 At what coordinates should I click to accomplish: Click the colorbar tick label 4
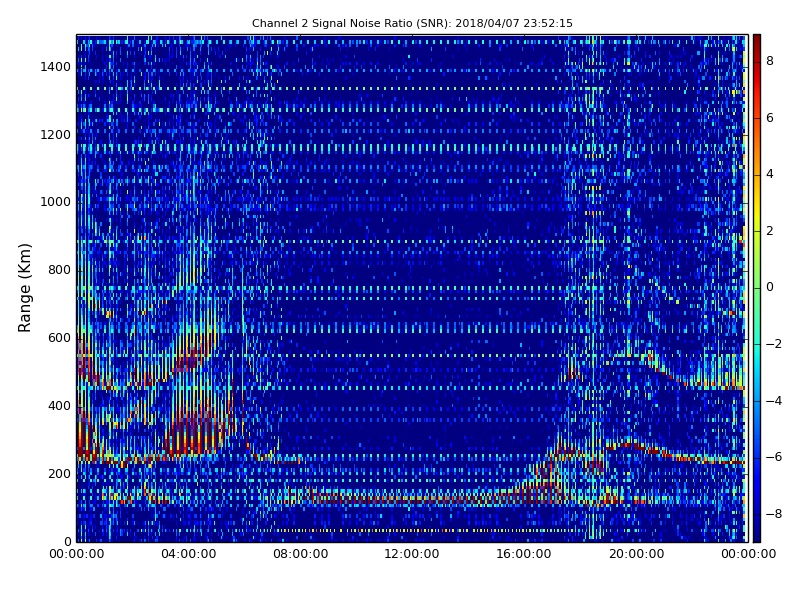pos(770,174)
